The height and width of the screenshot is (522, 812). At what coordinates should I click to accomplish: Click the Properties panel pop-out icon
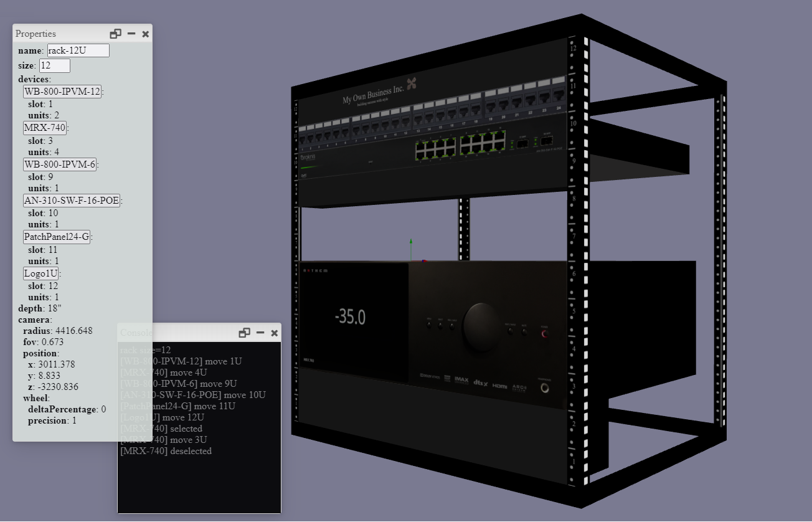[x=115, y=34]
